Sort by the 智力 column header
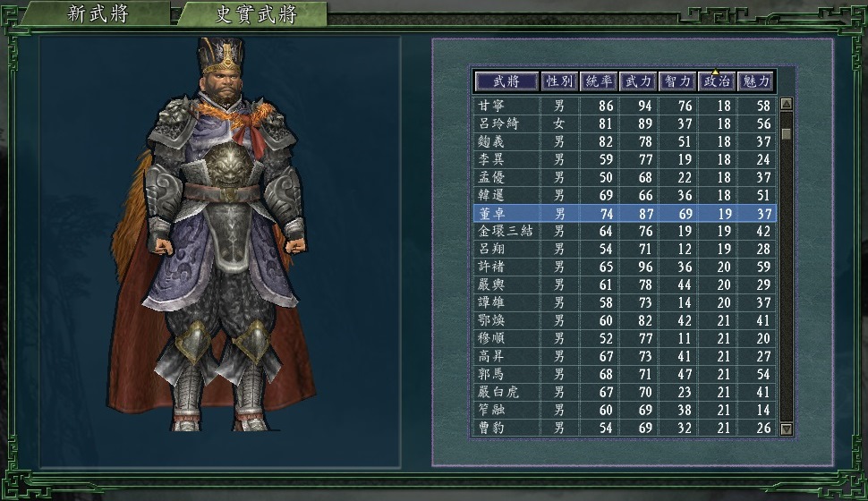 coord(677,81)
